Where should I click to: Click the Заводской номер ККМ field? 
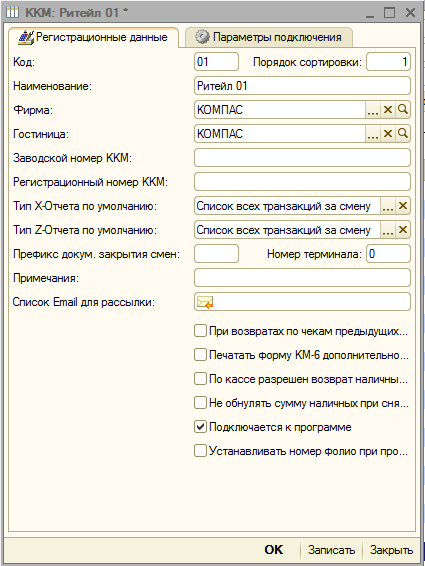302,158
